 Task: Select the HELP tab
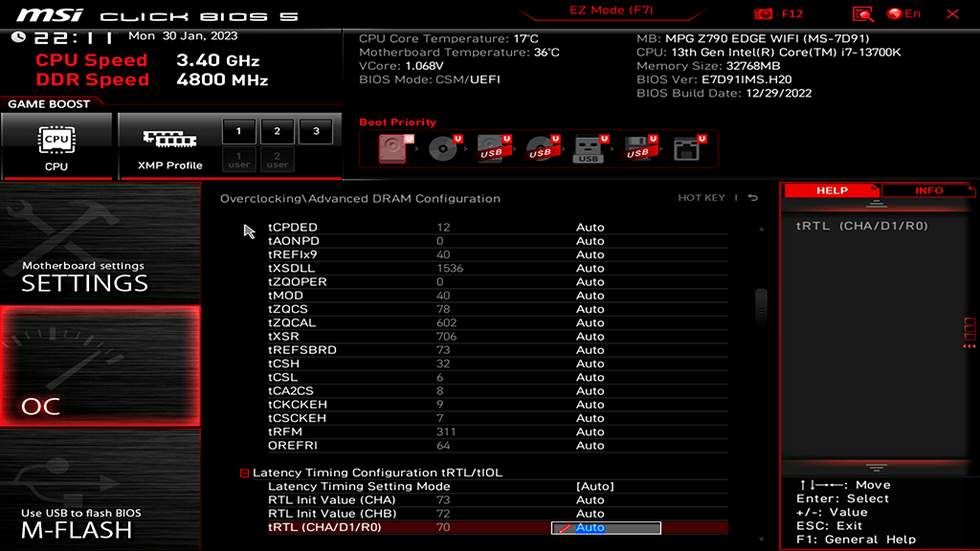[832, 190]
